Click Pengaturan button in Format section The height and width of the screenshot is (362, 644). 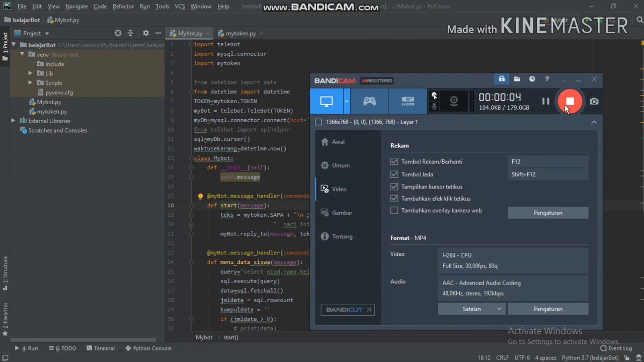[x=548, y=309]
